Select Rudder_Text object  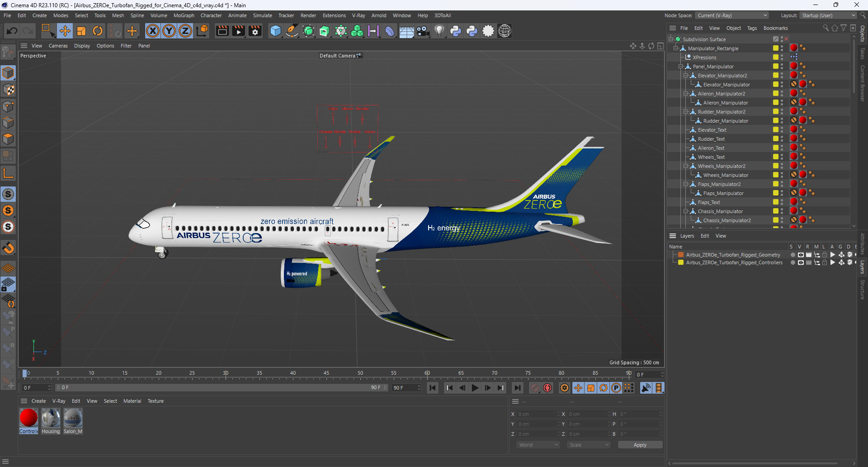711,139
